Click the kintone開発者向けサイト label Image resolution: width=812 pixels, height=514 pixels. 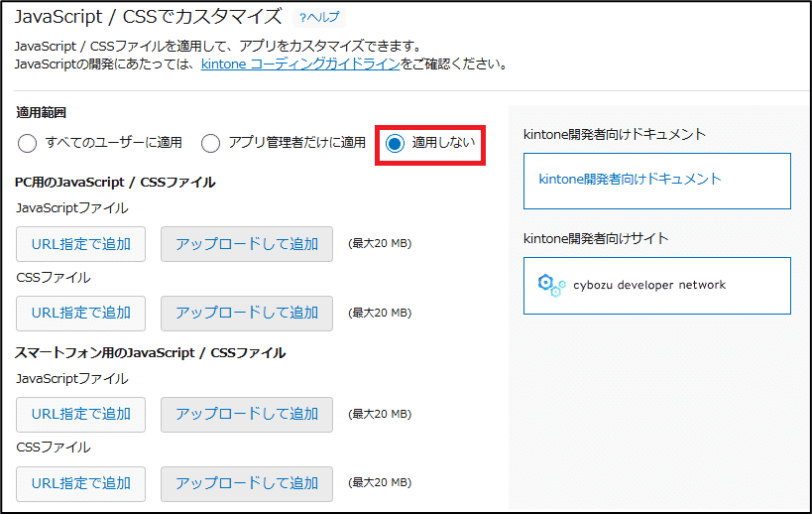tap(596, 238)
